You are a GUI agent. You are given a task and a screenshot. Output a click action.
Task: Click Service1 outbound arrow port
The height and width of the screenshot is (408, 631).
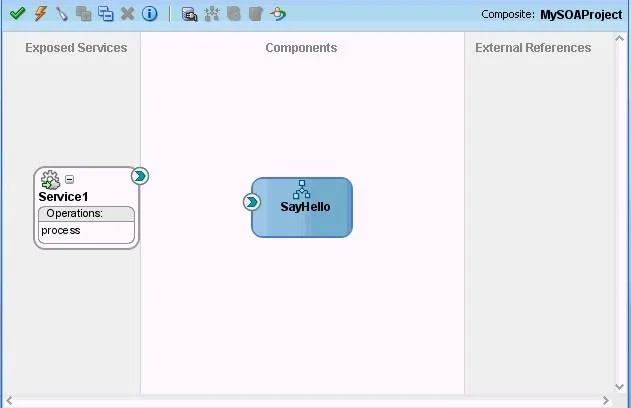(x=140, y=176)
